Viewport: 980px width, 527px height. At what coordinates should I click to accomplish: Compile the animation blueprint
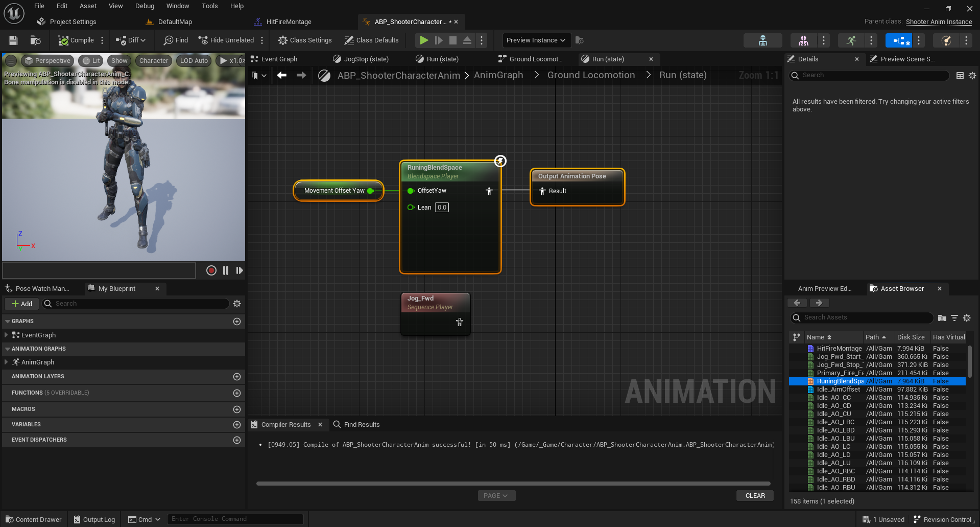point(76,40)
